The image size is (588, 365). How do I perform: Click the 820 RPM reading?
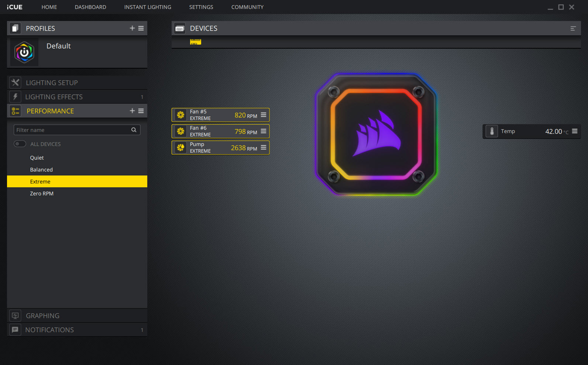tap(246, 115)
